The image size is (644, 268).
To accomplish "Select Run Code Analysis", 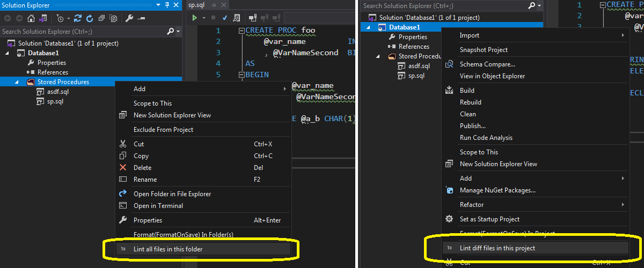I will pos(536,138).
